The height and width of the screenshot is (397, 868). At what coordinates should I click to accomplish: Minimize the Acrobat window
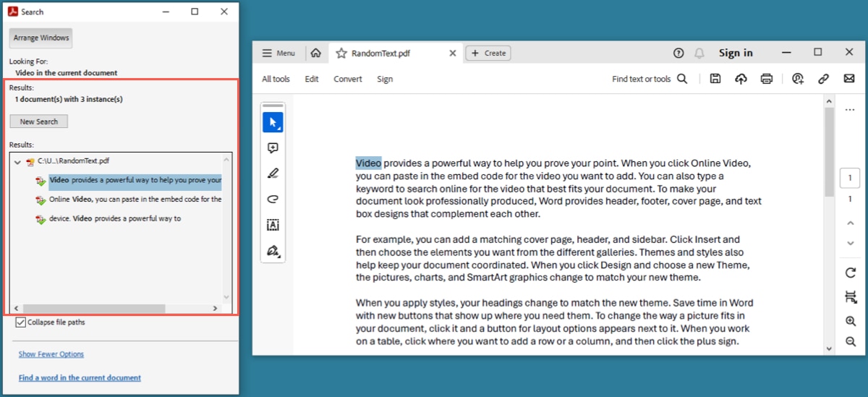tap(786, 53)
